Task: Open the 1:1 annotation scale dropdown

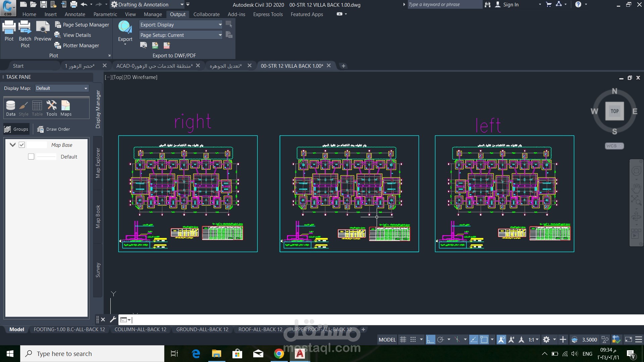Action: pos(533,340)
